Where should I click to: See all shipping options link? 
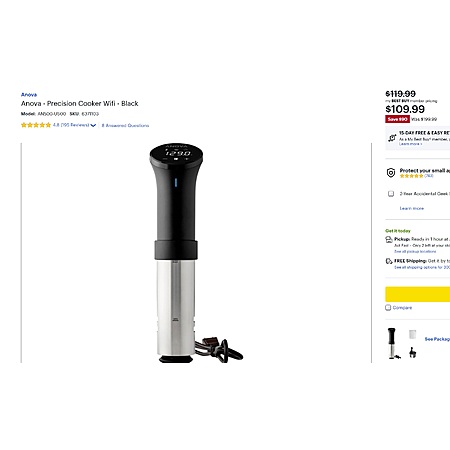(422, 267)
